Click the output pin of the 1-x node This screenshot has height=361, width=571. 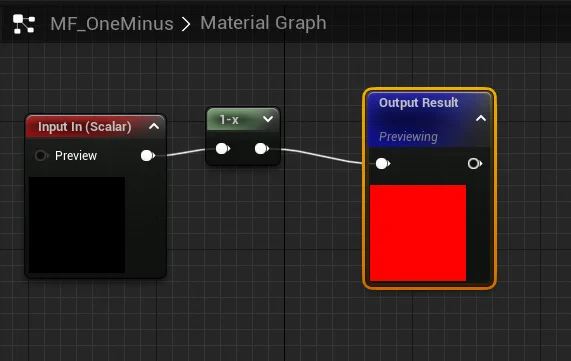point(262,149)
